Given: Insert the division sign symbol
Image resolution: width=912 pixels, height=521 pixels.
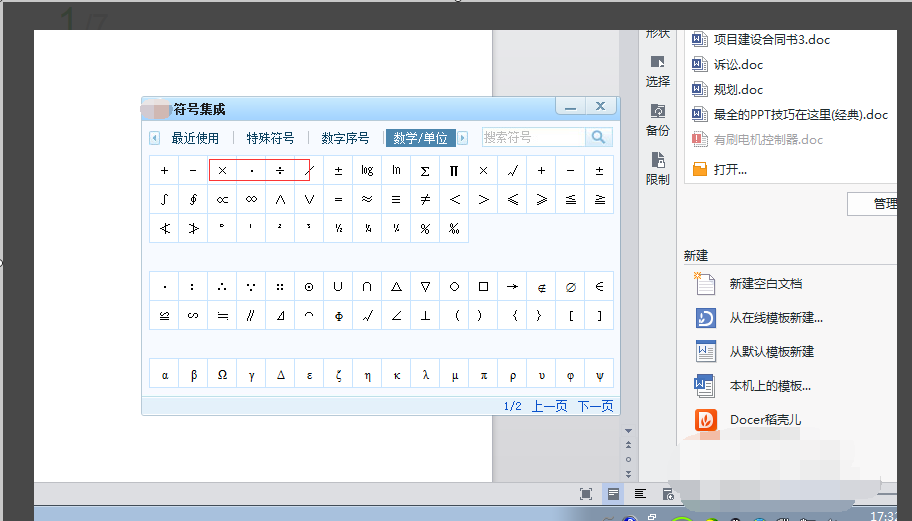Looking at the screenshot, I should [x=280, y=170].
